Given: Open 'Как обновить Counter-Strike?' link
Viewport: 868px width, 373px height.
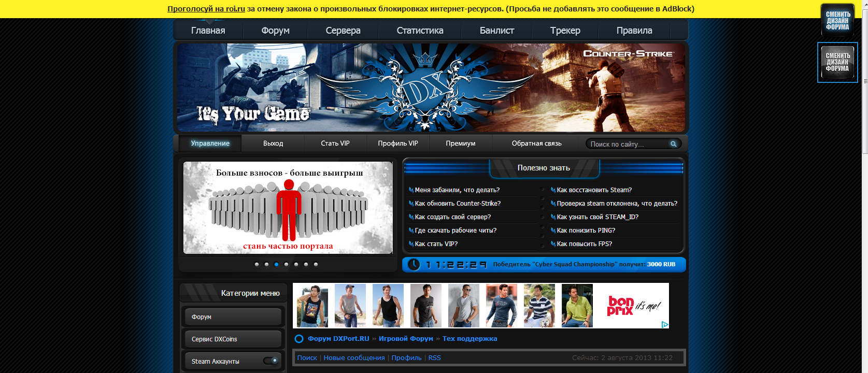Looking at the screenshot, I should pos(458,204).
